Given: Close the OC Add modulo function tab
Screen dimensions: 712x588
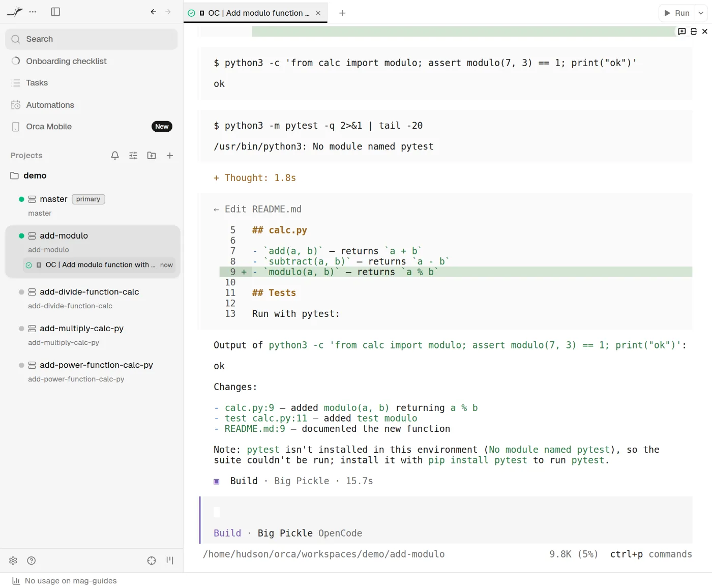Looking at the screenshot, I should tap(318, 13).
